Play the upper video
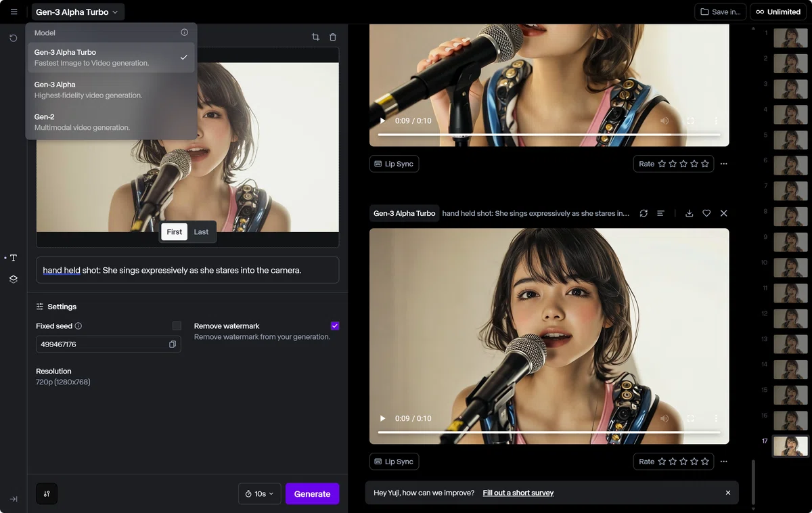812x513 pixels. click(x=383, y=120)
